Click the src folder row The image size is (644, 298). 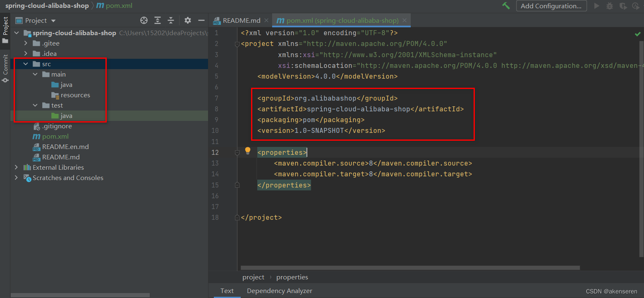pos(109,64)
